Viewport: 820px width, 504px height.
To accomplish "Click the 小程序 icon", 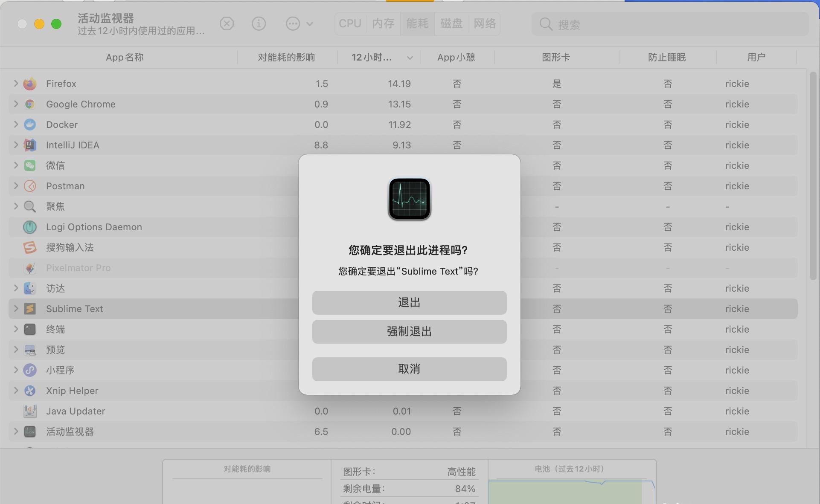I will tap(30, 370).
